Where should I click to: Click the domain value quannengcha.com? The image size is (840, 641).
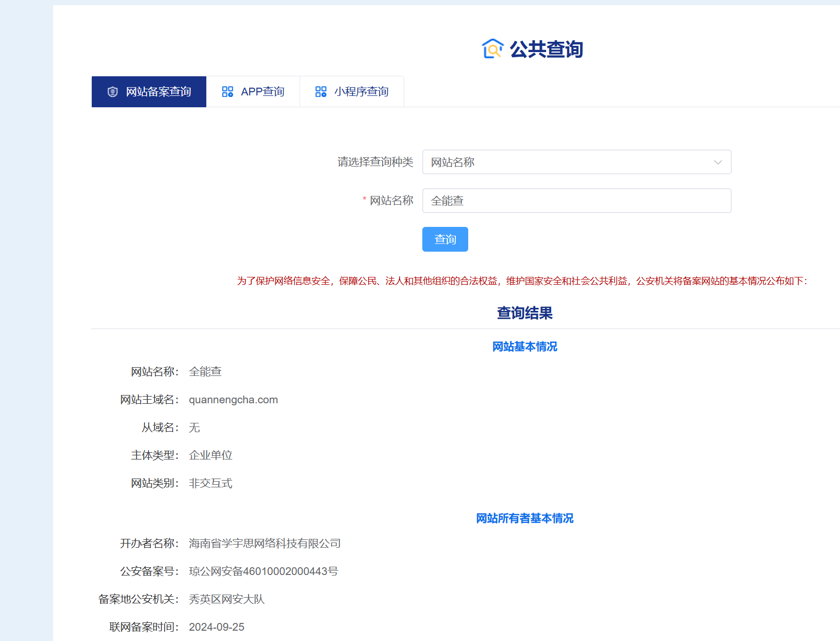point(233,400)
